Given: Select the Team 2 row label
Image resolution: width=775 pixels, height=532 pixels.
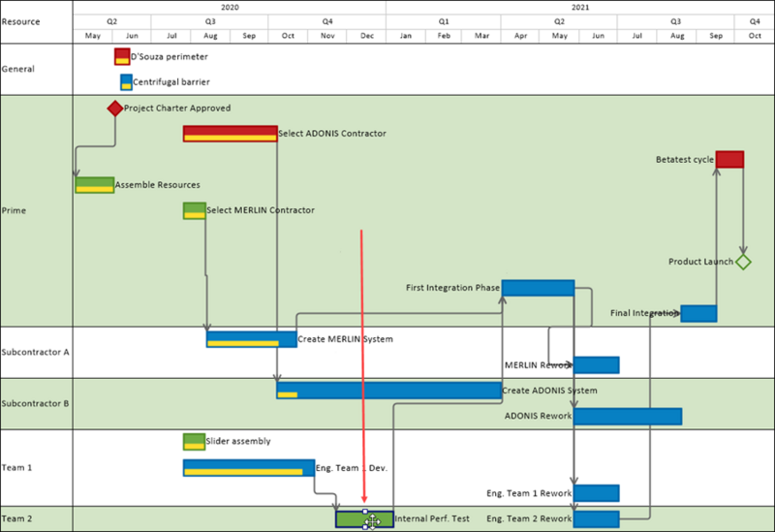Looking at the screenshot, I should click(16, 518).
